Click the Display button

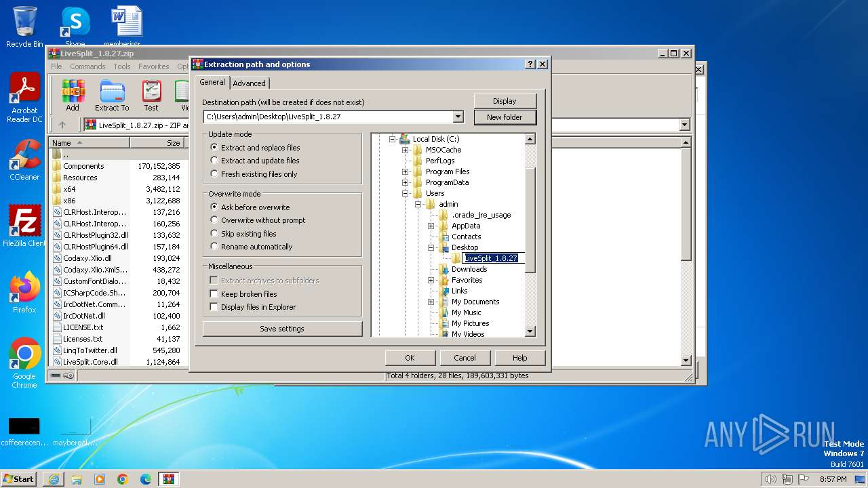click(x=505, y=101)
